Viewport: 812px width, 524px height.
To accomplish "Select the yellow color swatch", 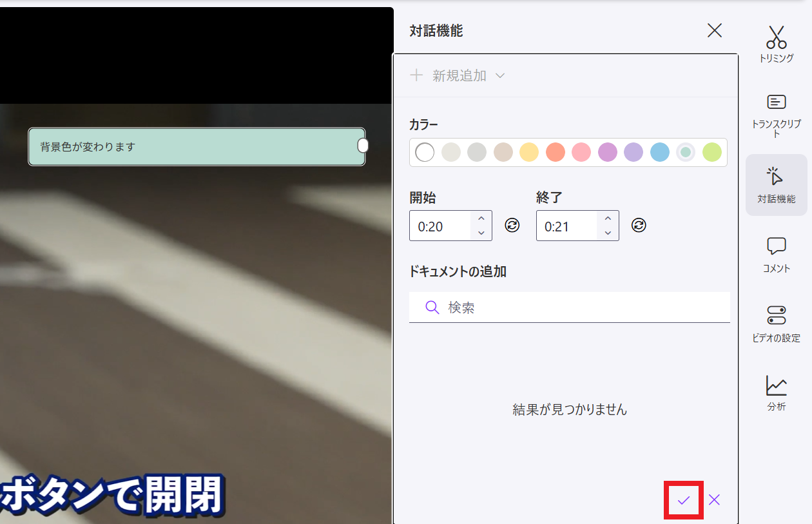I will (x=528, y=152).
